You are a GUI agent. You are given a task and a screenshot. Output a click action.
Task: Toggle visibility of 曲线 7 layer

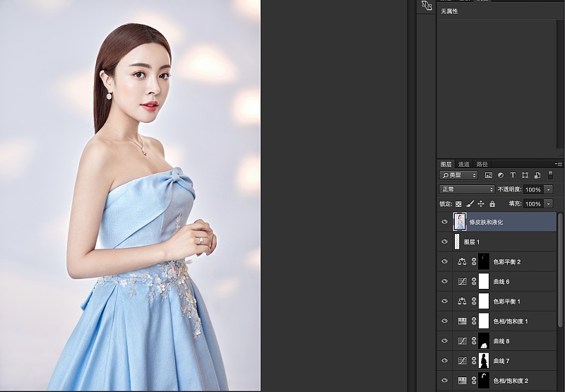pyautogui.click(x=445, y=360)
